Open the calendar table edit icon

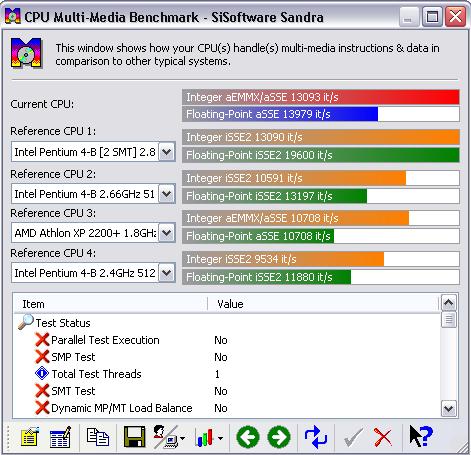point(60,437)
